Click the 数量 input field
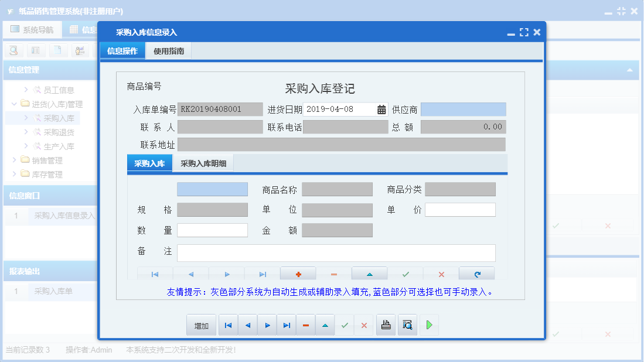The image size is (644, 362). (212, 230)
